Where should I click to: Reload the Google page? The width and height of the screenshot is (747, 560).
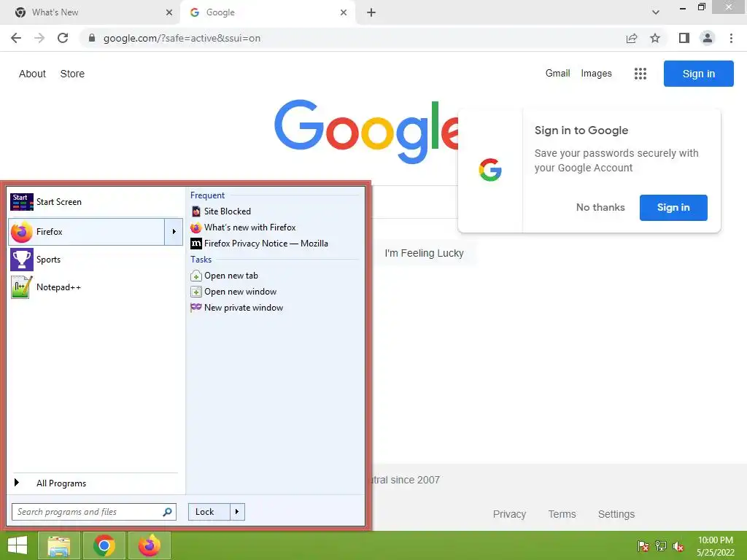point(63,38)
